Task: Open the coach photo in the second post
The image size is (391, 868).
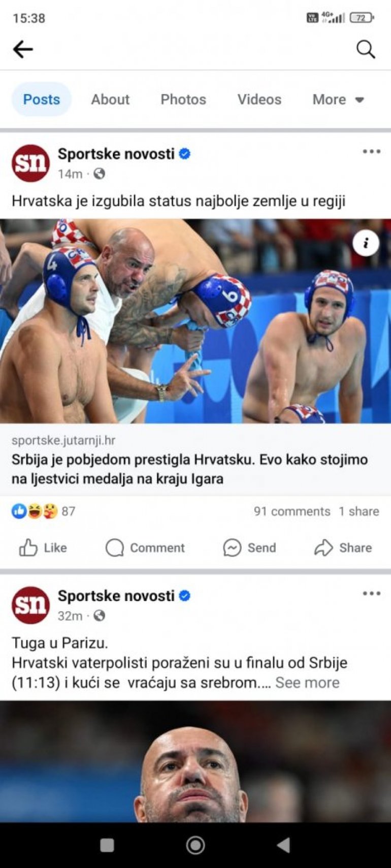Action: 195,761
